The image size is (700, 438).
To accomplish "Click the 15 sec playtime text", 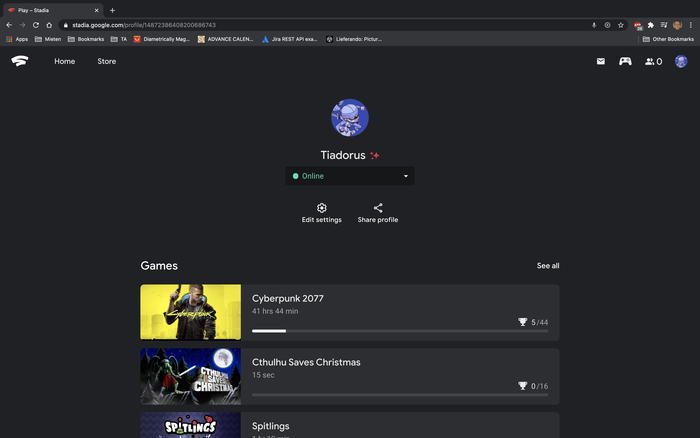I will click(263, 375).
